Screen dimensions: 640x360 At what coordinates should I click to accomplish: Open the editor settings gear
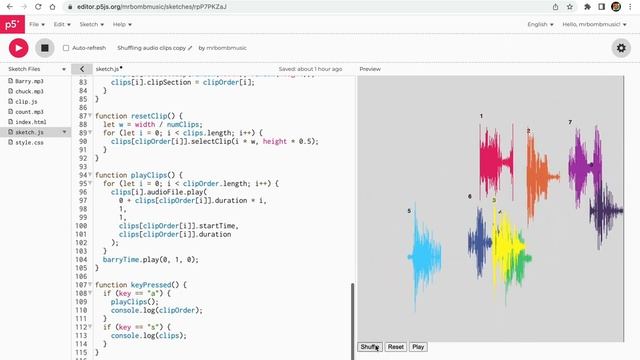pyautogui.click(x=621, y=48)
